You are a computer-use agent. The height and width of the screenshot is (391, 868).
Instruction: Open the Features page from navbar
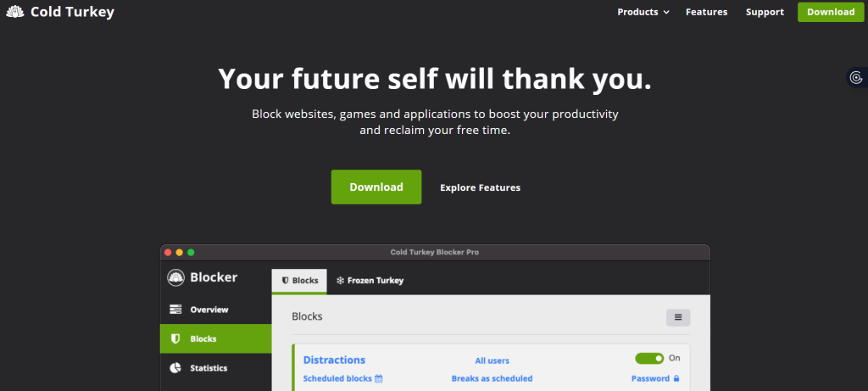coord(706,12)
